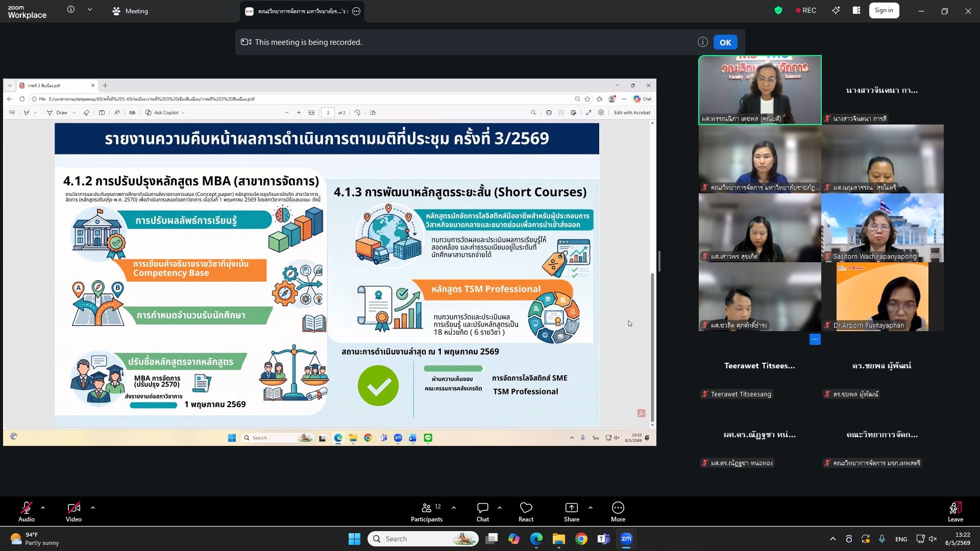The width and height of the screenshot is (980, 551).
Task: Zoom in the shared PDF with plus
Action: click(299, 113)
